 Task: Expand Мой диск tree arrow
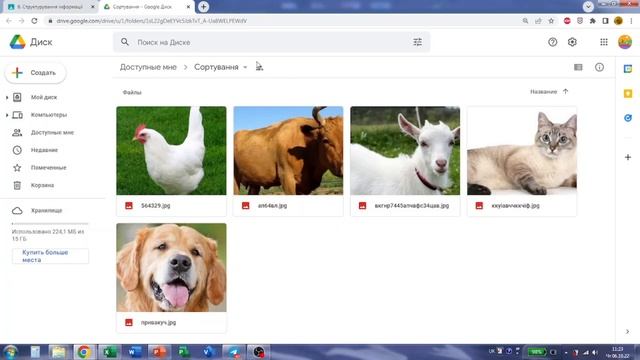pyautogui.click(x=7, y=98)
